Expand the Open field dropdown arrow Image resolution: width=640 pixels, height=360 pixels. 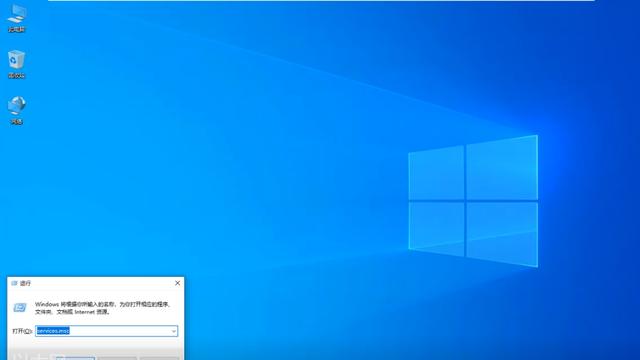coord(174,331)
